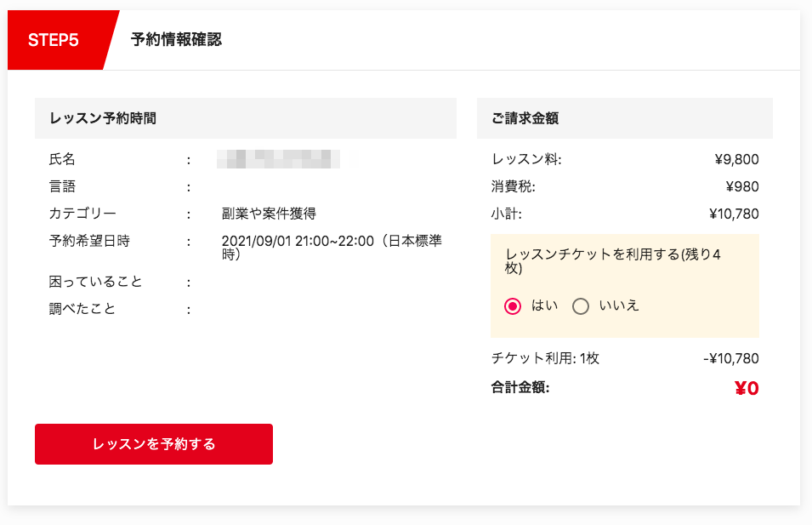Select the いいえ radio button
Image resolution: width=812 pixels, height=525 pixels.
click(x=582, y=306)
